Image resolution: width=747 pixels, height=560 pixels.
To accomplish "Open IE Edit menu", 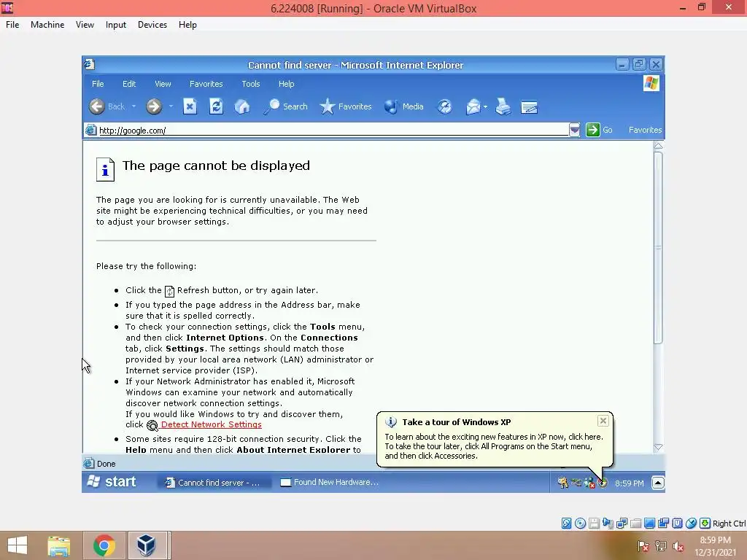I will click(129, 84).
